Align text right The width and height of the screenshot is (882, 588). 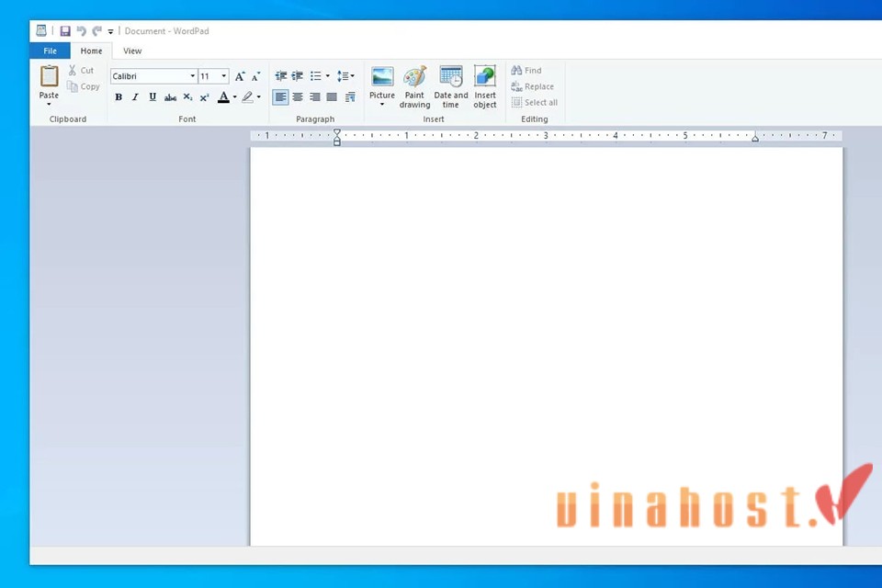[315, 97]
